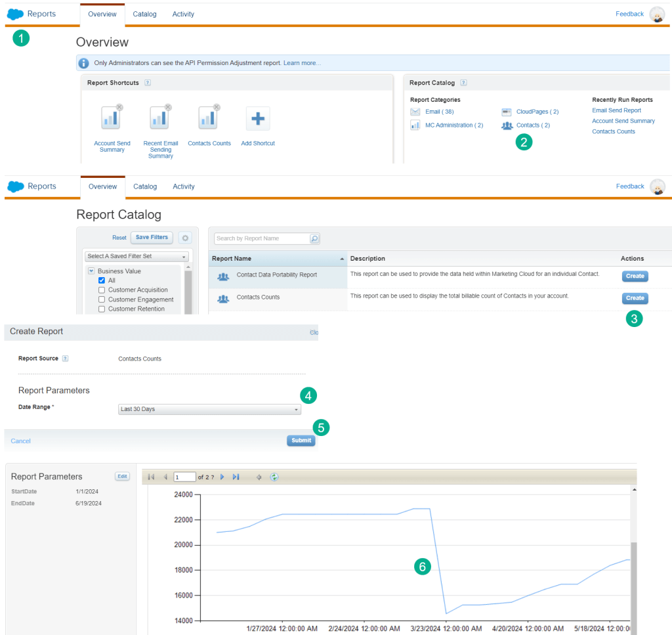Open the Select A Saved Filter Set dropdown

pos(136,256)
